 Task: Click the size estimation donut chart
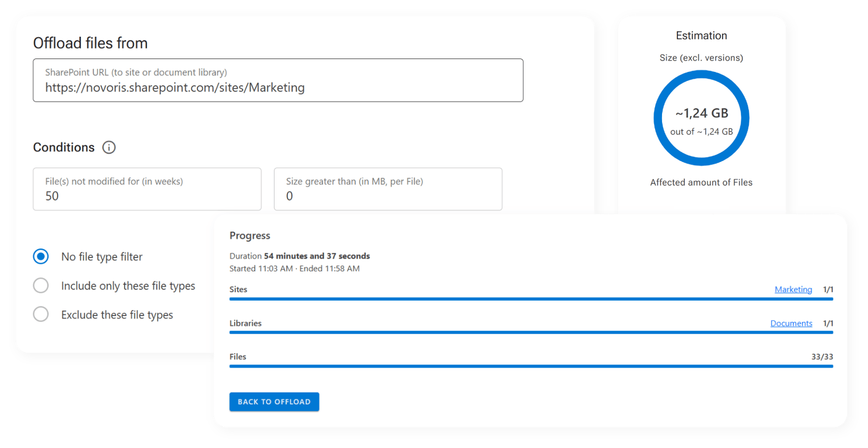click(x=701, y=118)
